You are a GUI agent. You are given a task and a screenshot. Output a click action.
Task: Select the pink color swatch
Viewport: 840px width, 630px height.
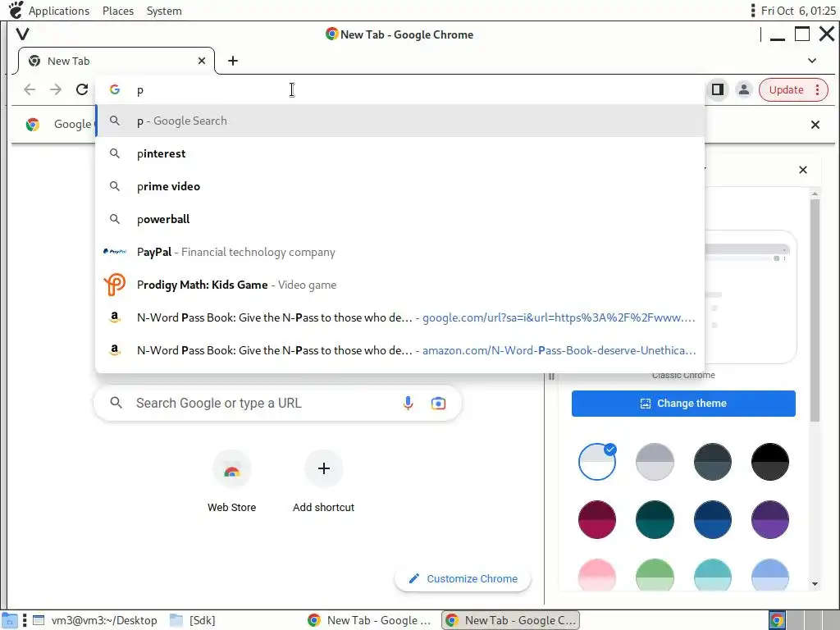(597, 575)
